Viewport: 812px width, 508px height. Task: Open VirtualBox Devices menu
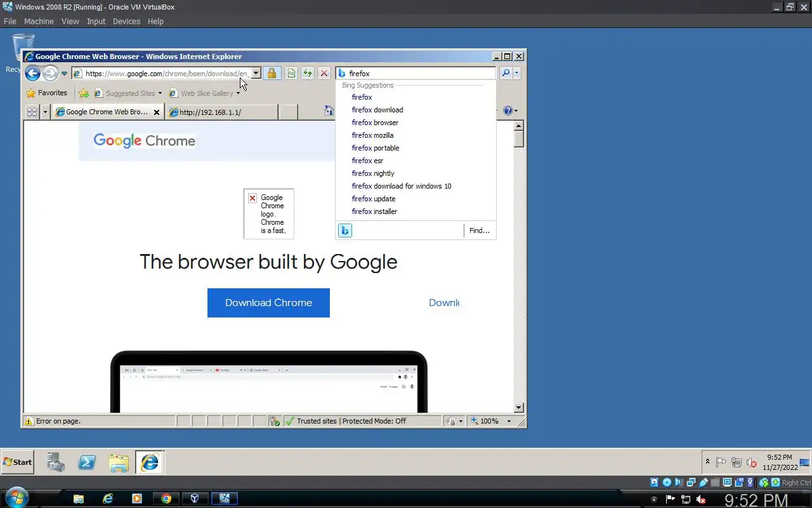(126, 21)
